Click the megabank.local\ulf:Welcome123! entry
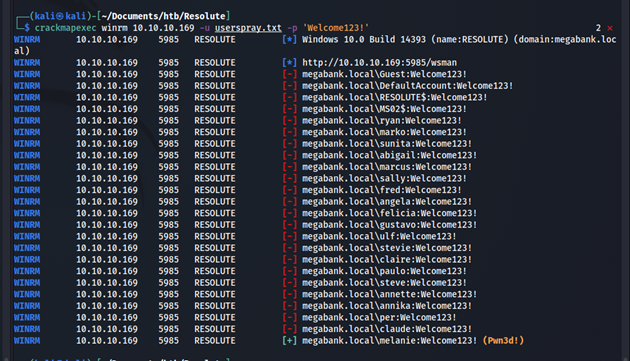 click(379, 236)
